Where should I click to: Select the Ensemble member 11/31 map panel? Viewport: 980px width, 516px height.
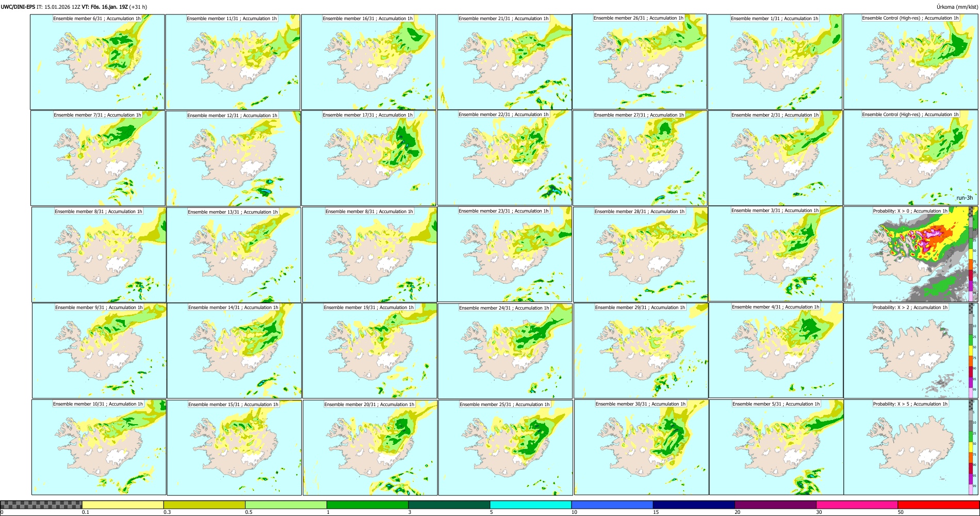(233, 62)
